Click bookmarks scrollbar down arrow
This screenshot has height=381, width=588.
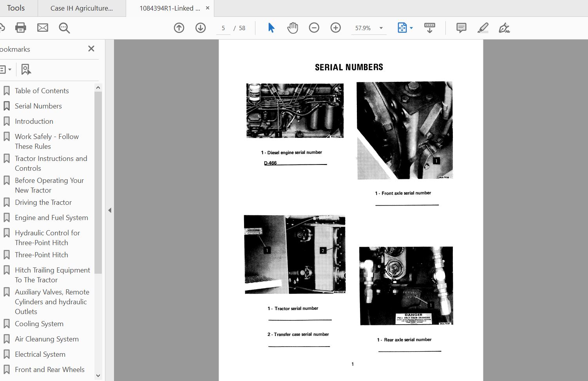(98, 376)
